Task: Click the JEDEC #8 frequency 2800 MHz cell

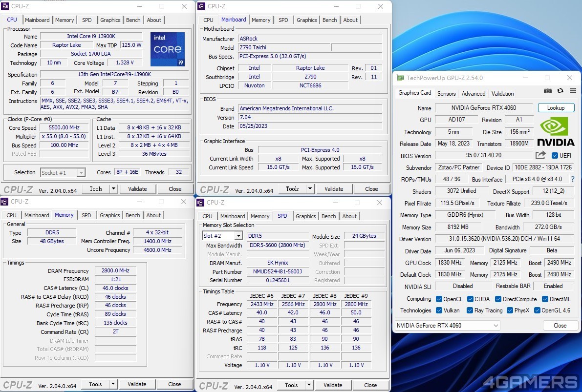Action: (325, 304)
